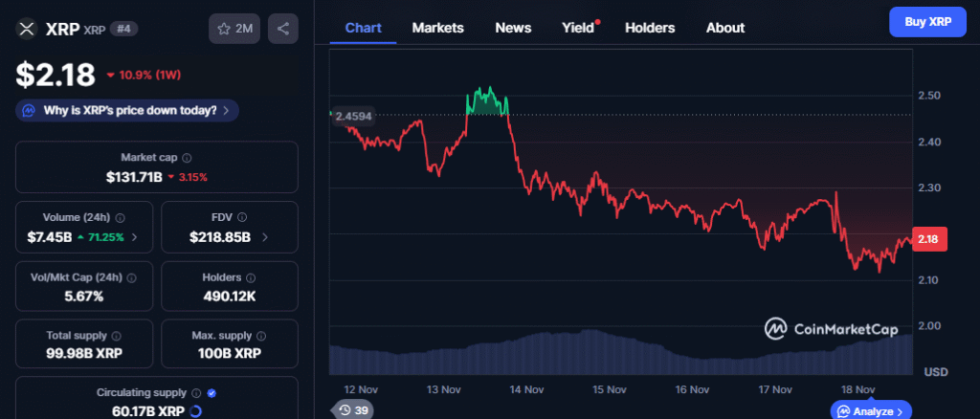The height and width of the screenshot is (419, 980).
Task: Open the share icon button
Action: (x=283, y=29)
